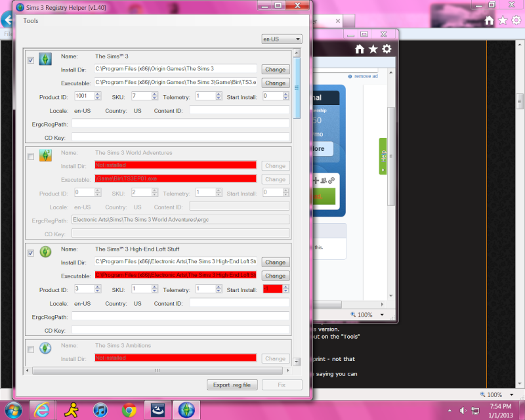The image size is (525, 420).
Task: Click ErgcRegPath field for High-End Loft Stuff
Action: [x=180, y=316]
